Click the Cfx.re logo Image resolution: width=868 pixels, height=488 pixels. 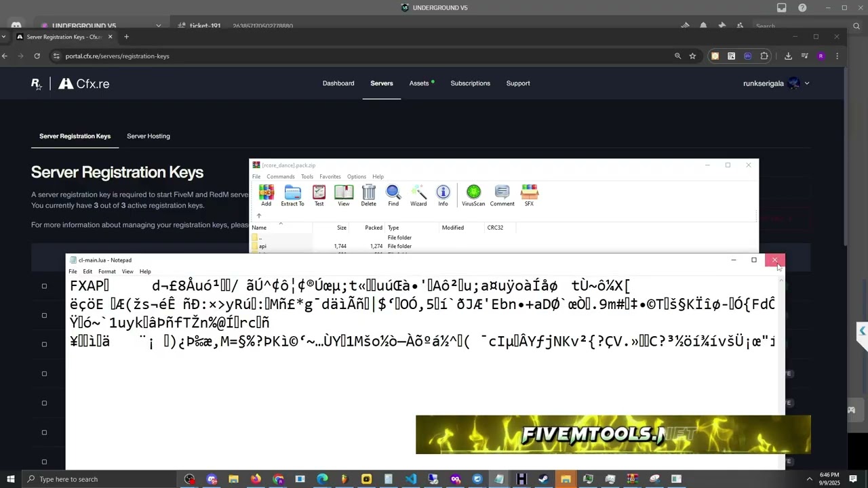tap(83, 83)
